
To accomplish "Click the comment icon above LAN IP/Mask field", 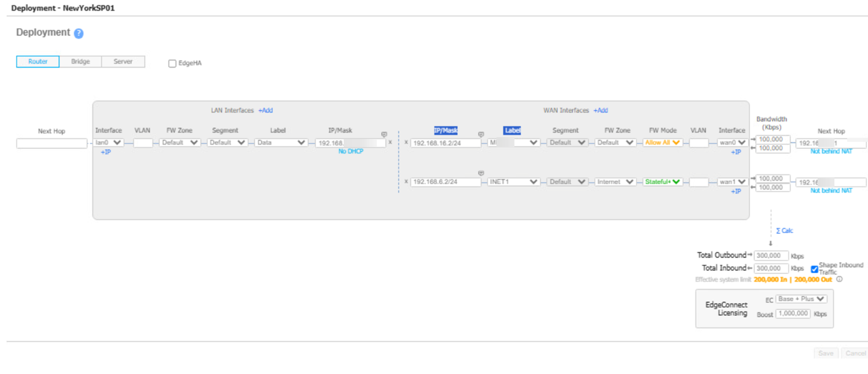I will point(384,134).
